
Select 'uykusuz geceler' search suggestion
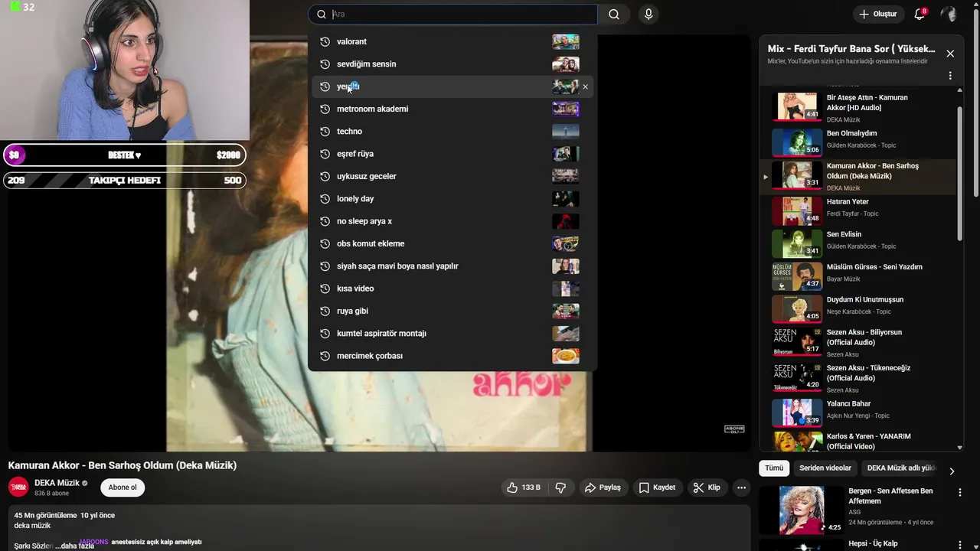point(452,176)
